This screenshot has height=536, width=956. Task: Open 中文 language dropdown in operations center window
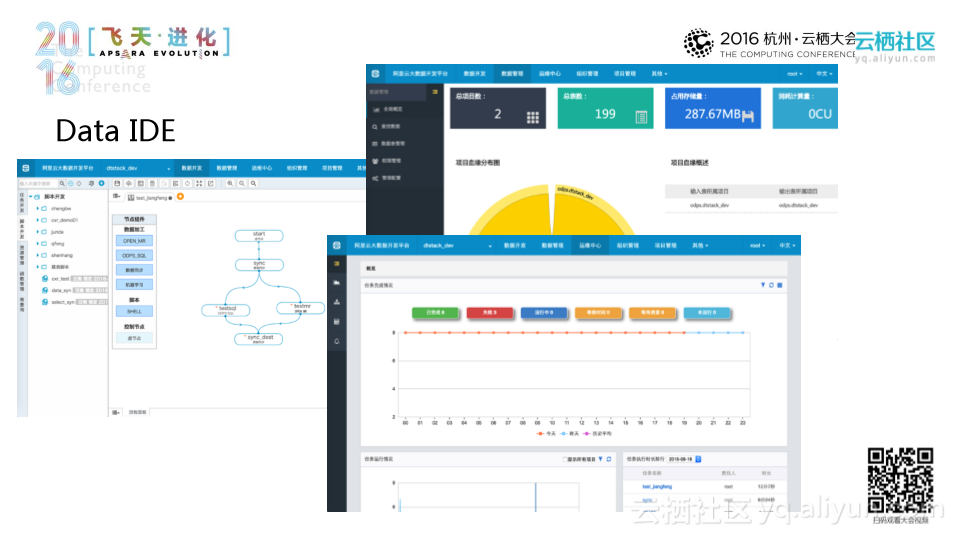[787, 245]
